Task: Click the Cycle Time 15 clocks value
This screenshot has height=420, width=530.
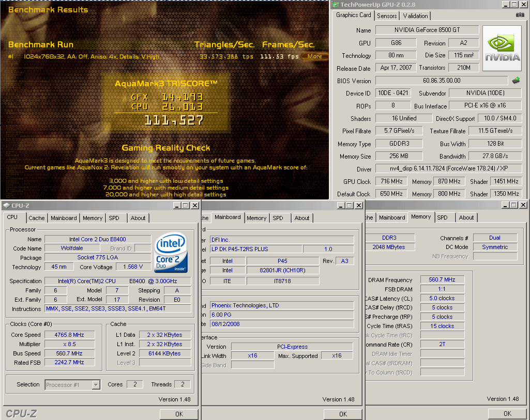Action: [x=442, y=326]
